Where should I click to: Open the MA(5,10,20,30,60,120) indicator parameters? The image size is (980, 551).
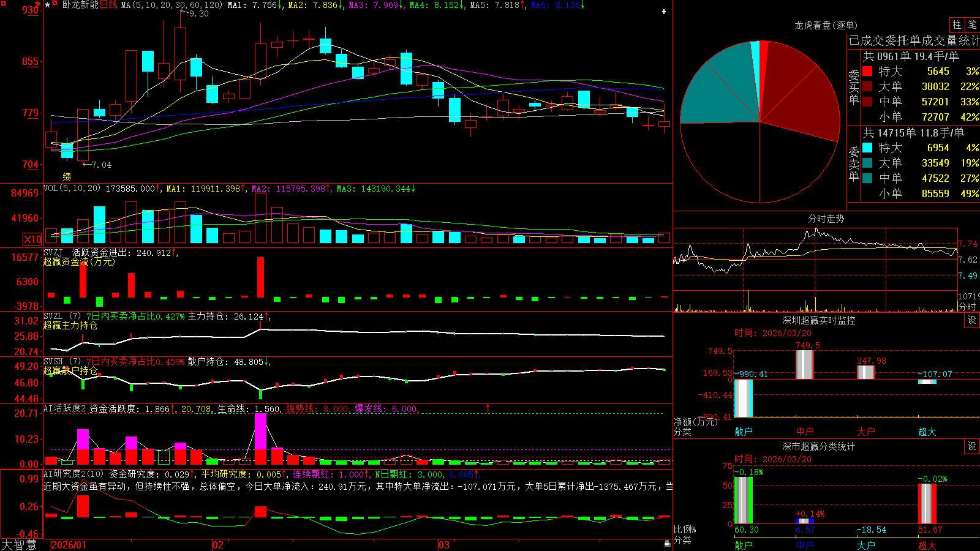171,5
